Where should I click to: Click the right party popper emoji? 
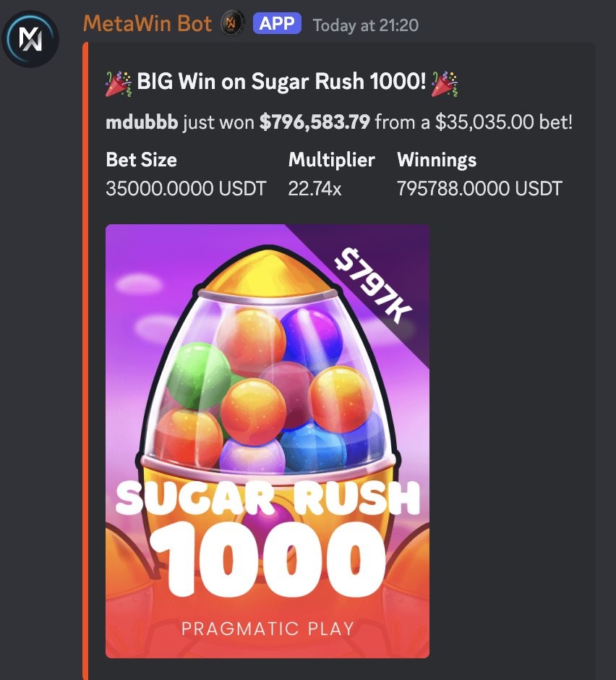coord(445,84)
